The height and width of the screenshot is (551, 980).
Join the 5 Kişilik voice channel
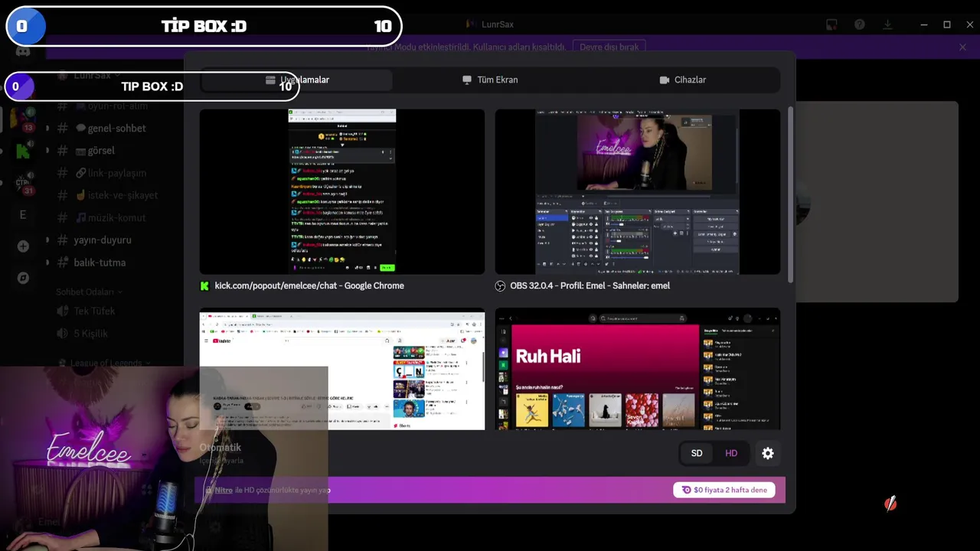(90, 333)
